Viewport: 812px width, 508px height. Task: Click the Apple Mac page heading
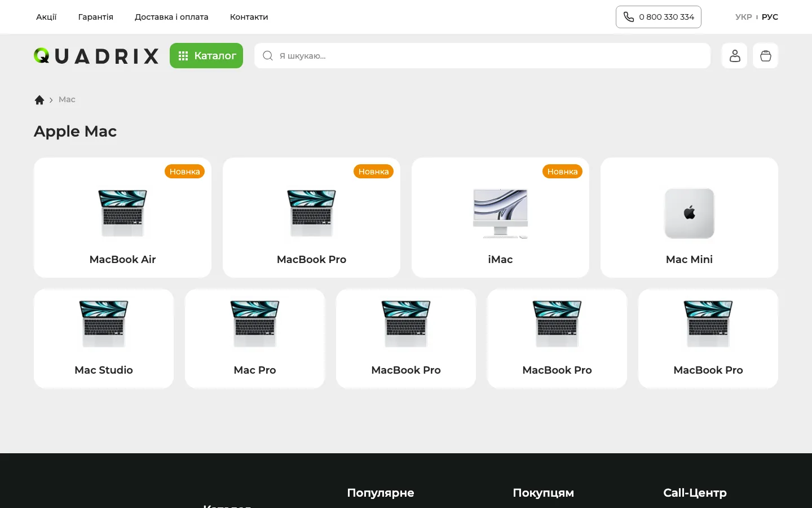76,132
